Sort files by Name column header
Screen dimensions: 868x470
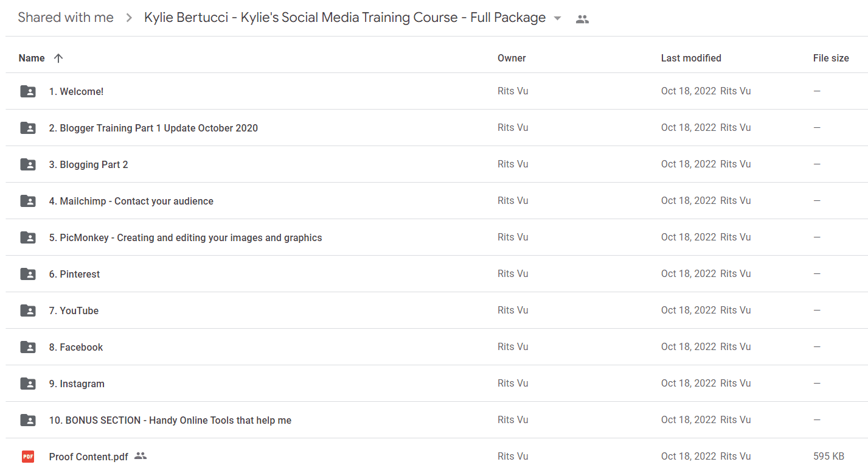[32, 58]
